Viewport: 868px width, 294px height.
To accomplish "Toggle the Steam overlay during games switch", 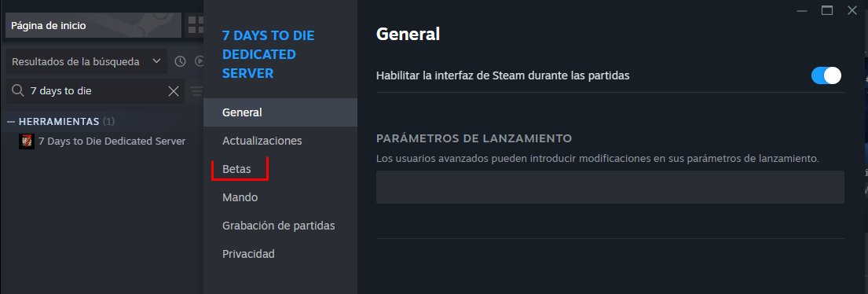I will click(x=826, y=75).
